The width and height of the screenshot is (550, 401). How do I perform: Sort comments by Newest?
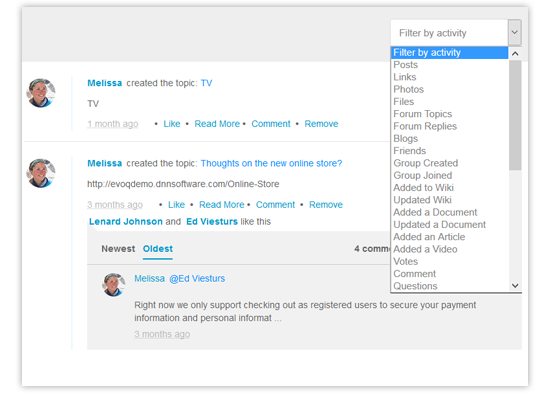coord(118,249)
